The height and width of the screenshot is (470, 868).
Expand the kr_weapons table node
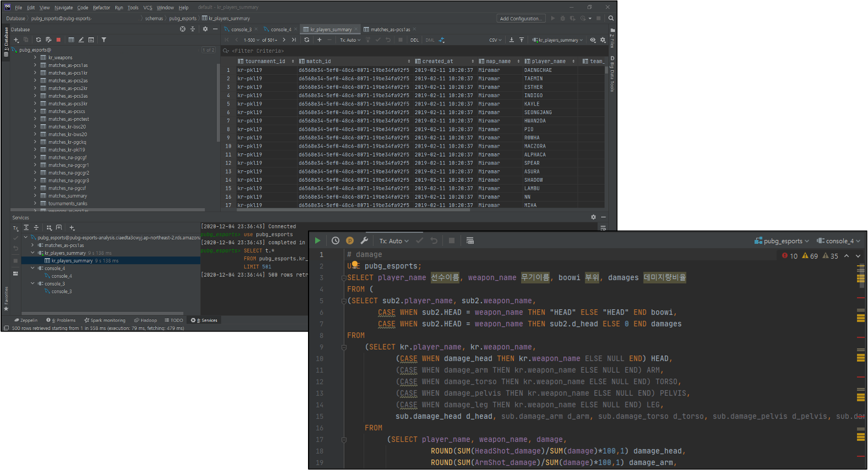pos(35,57)
